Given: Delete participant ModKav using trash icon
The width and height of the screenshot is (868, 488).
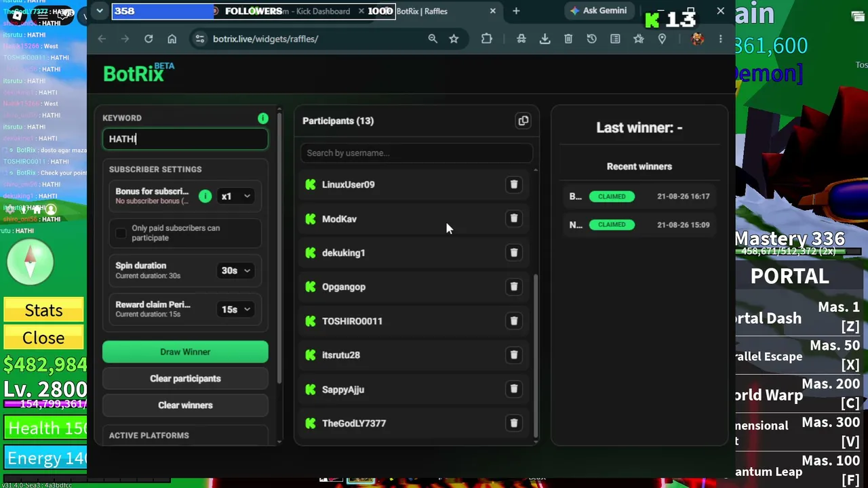Looking at the screenshot, I should coord(514,218).
